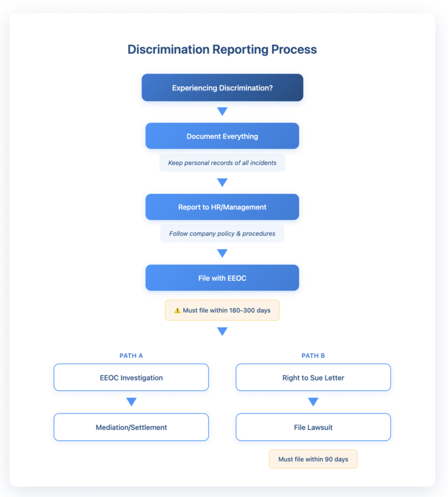Screen dimensions: 448x497
Task: Click the arrow pointing to File with EEOC
Action: click(x=222, y=253)
